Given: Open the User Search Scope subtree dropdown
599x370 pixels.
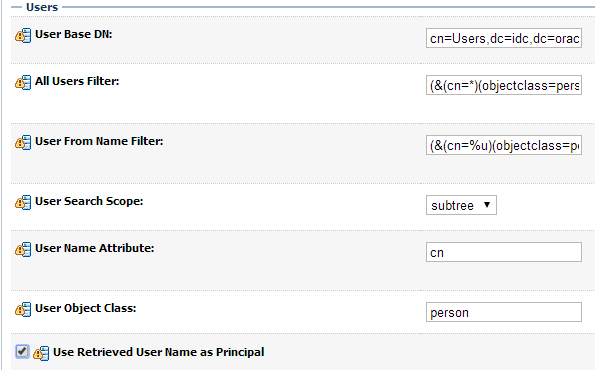Looking at the screenshot, I should (x=461, y=205).
